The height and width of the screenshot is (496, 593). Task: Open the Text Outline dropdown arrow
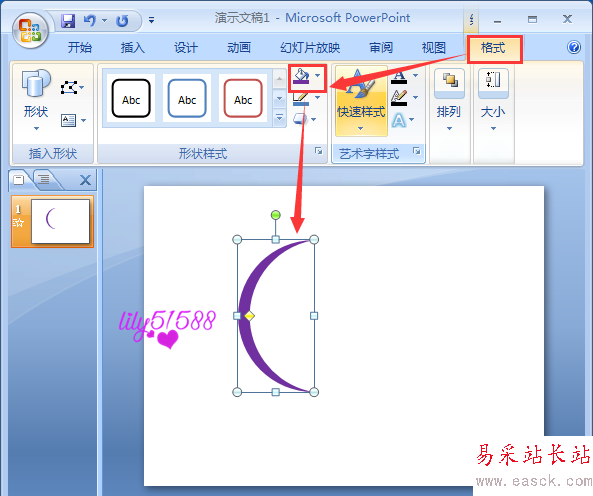point(415,98)
